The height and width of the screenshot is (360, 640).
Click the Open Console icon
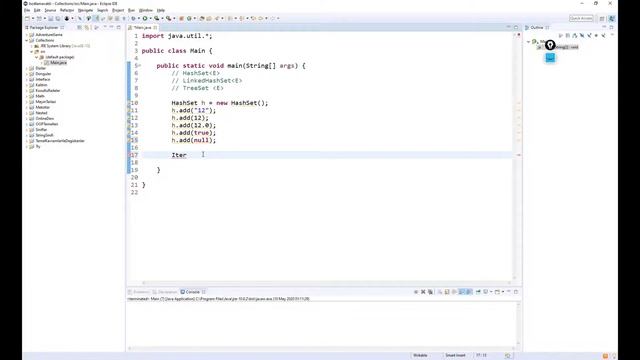pos(497,292)
